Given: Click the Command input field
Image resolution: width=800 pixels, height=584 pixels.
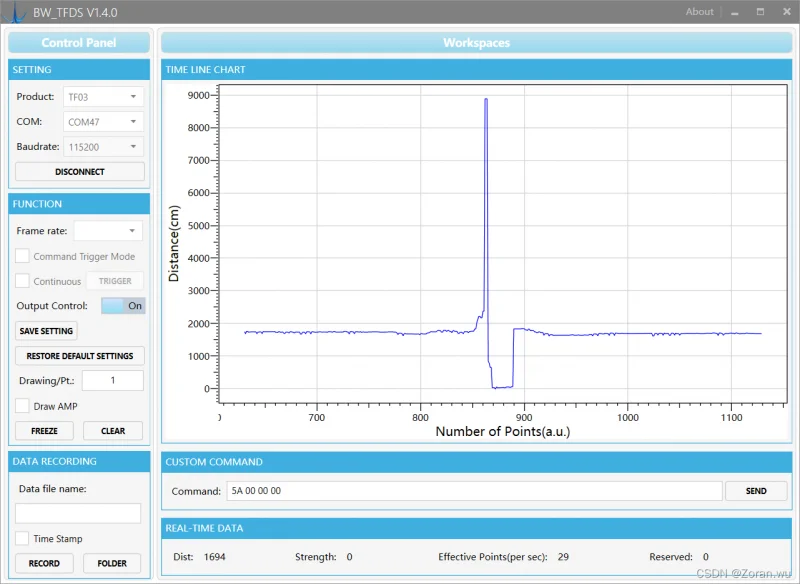Looking at the screenshot, I should point(474,491).
